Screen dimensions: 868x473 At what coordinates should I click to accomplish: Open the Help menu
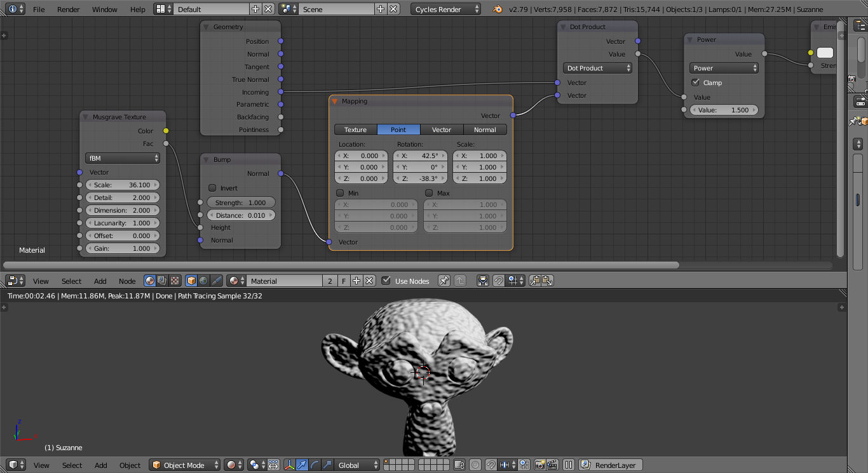point(138,10)
